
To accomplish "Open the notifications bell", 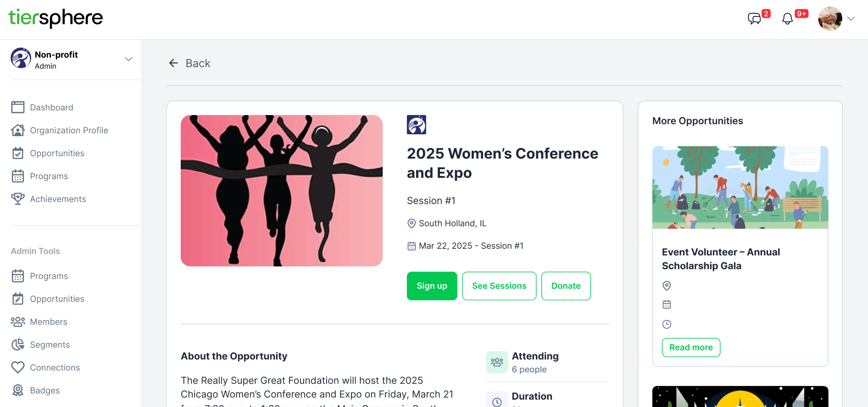I will pyautogui.click(x=787, y=19).
